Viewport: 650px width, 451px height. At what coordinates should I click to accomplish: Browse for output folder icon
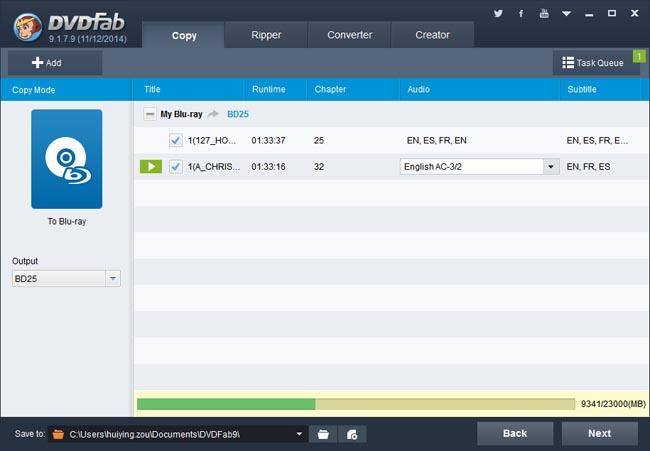pos(323,434)
